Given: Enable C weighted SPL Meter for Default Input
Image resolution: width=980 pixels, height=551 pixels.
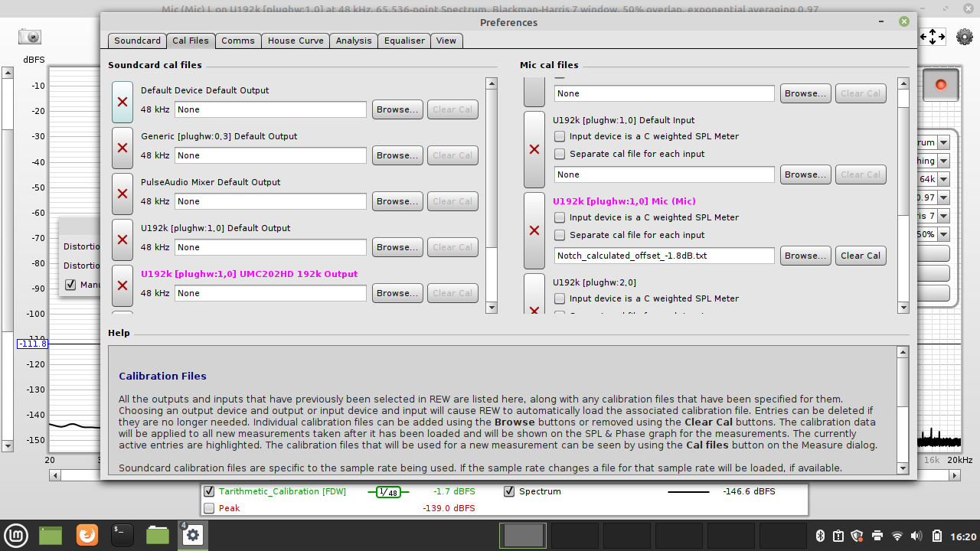Looking at the screenshot, I should pyautogui.click(x=560, y=136).
